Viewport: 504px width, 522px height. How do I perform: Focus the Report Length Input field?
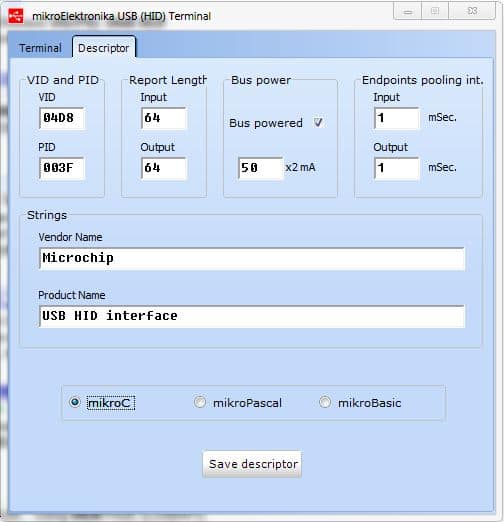click(163, 118)
